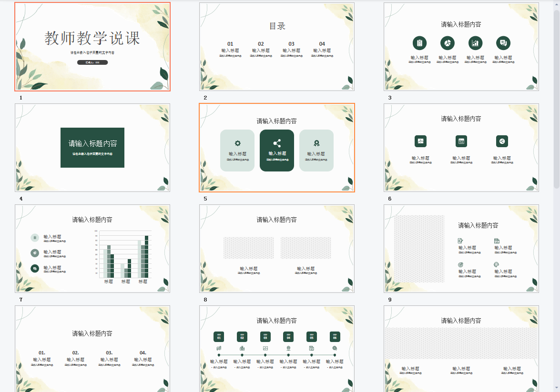560x392 pixels.
Task: Click bar chart circle icon on slide 3
Action: pyautogui.click(x=475, y=43)
